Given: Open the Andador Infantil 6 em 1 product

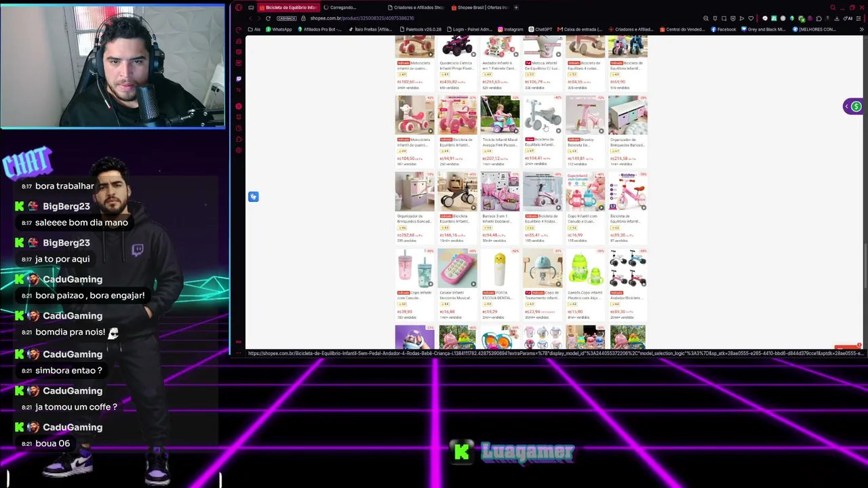Looking at the screenshot, I should click(500, 62).
